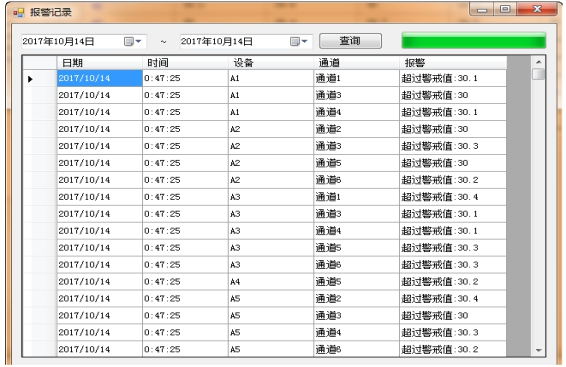This screenshot has width=566, height=367.
Task: Select 通道4 cell in A5 row
Action: click(356, 333)
